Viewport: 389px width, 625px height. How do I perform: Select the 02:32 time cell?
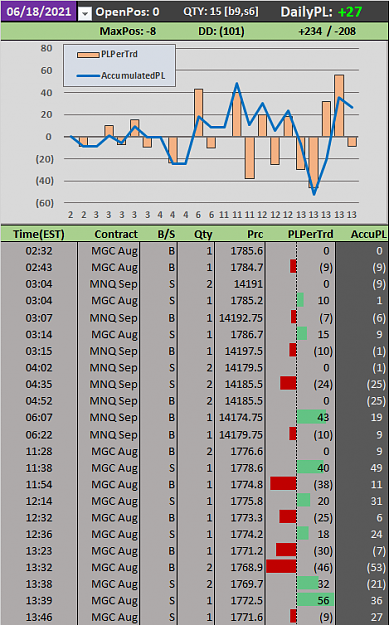[39, 251]
